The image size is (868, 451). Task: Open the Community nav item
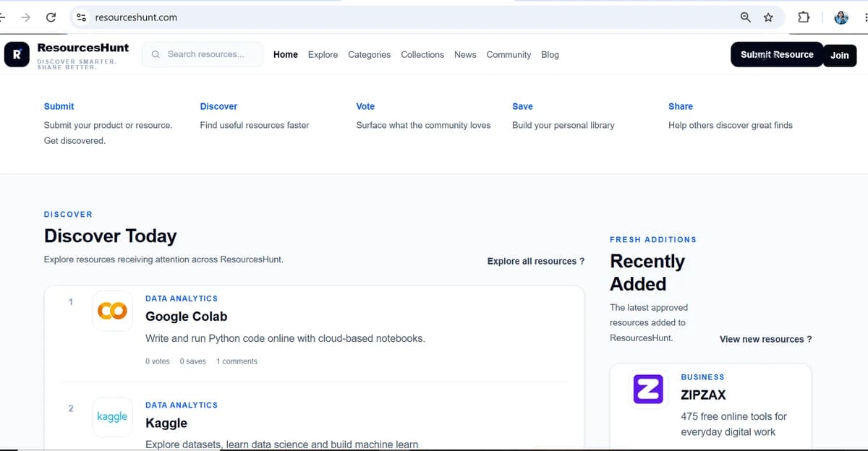point(509,55)
